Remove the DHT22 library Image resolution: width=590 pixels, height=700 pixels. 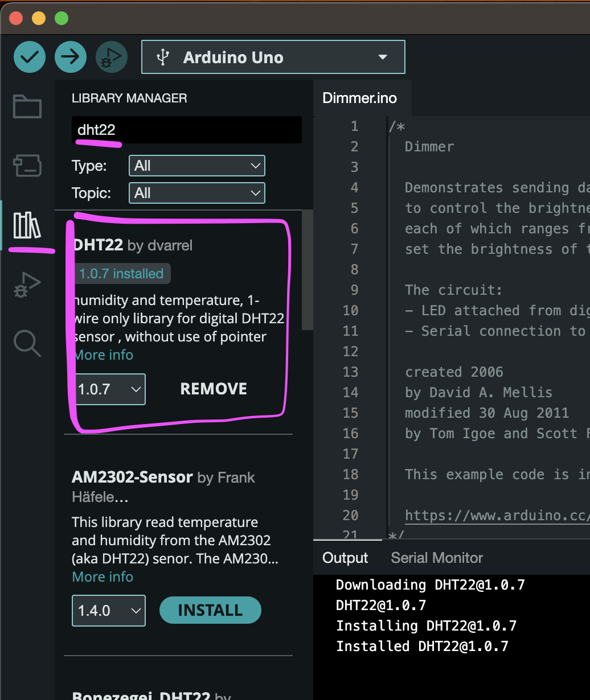coord(214,389)
